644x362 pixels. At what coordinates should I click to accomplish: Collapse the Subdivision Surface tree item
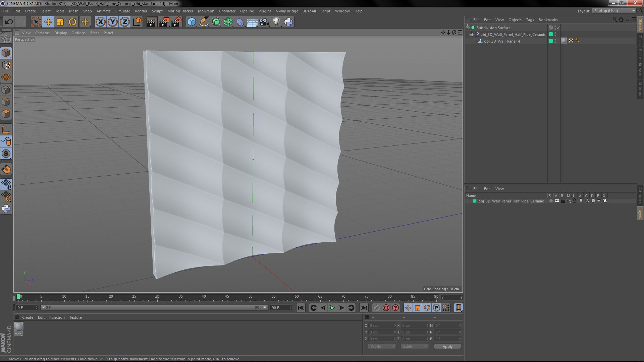click(x=468, y=28)
